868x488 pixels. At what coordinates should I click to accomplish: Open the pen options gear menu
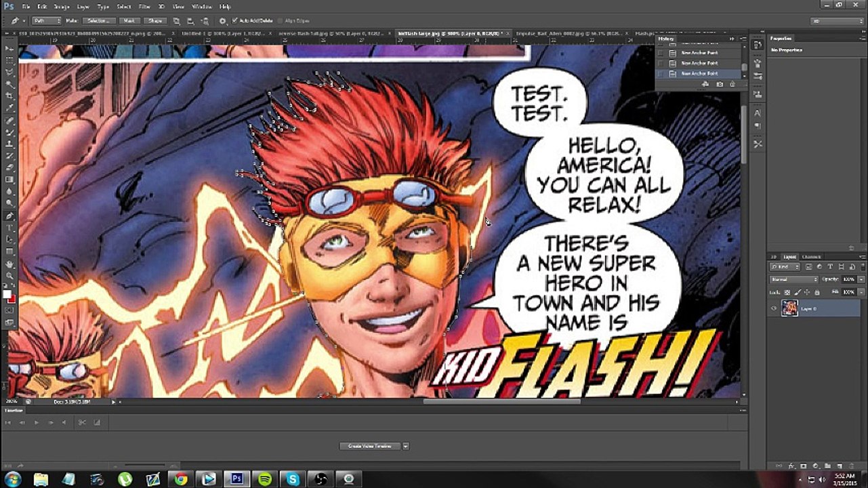click(x=222, y=21)
